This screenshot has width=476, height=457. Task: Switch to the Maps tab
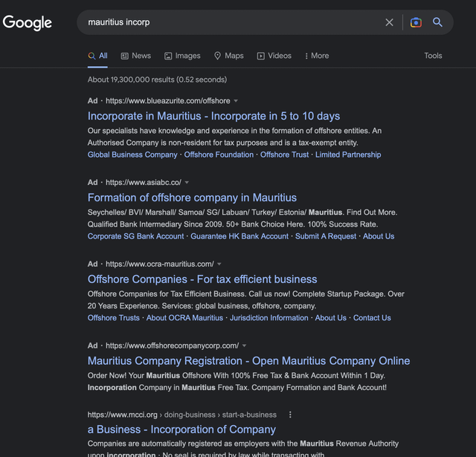(229, 56)
